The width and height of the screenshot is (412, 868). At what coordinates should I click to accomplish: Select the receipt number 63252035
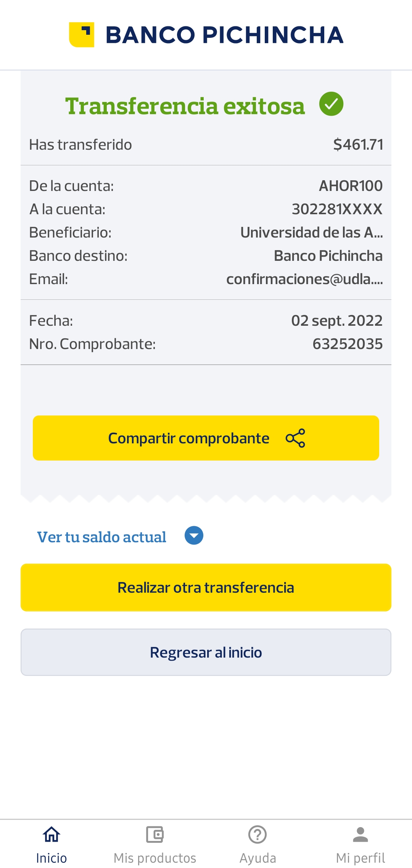[347, 344]
